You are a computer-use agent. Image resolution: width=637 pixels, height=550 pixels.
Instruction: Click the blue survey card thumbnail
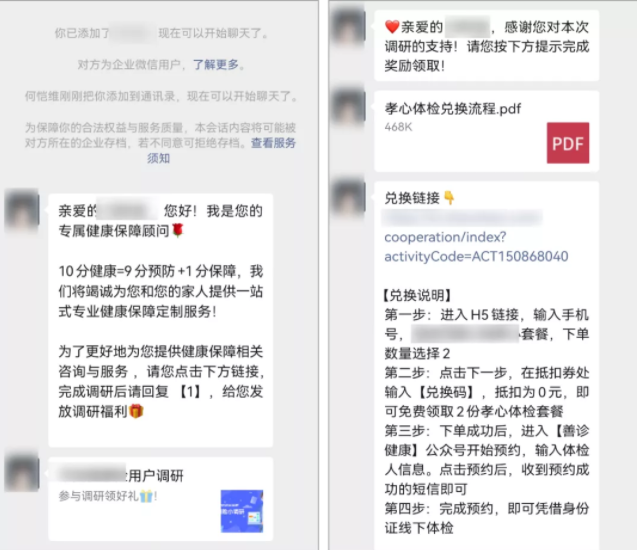(x=242, y=511)
